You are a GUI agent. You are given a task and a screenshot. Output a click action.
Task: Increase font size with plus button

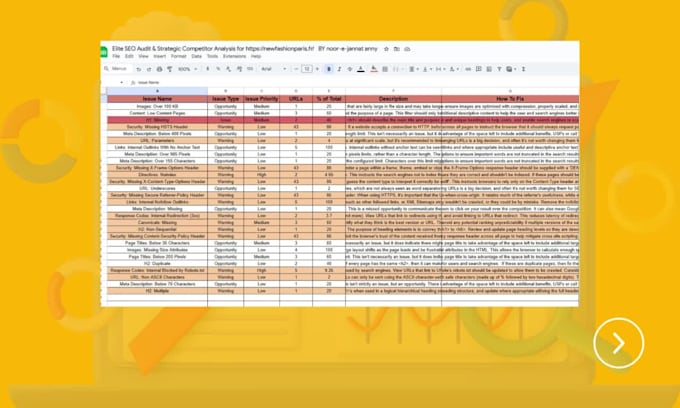click(317, 69)
